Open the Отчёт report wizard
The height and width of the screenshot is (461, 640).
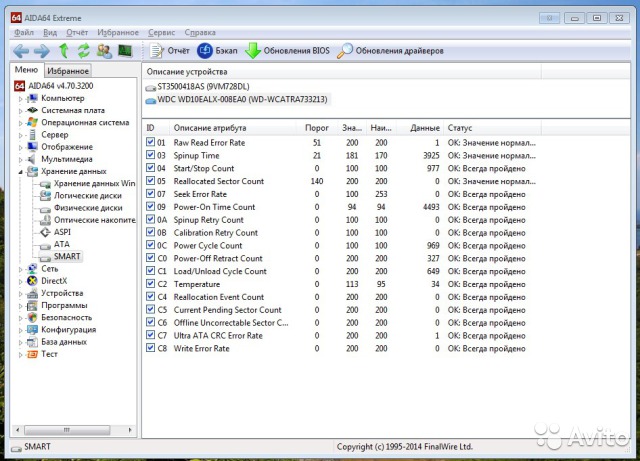tap(169, 51)
